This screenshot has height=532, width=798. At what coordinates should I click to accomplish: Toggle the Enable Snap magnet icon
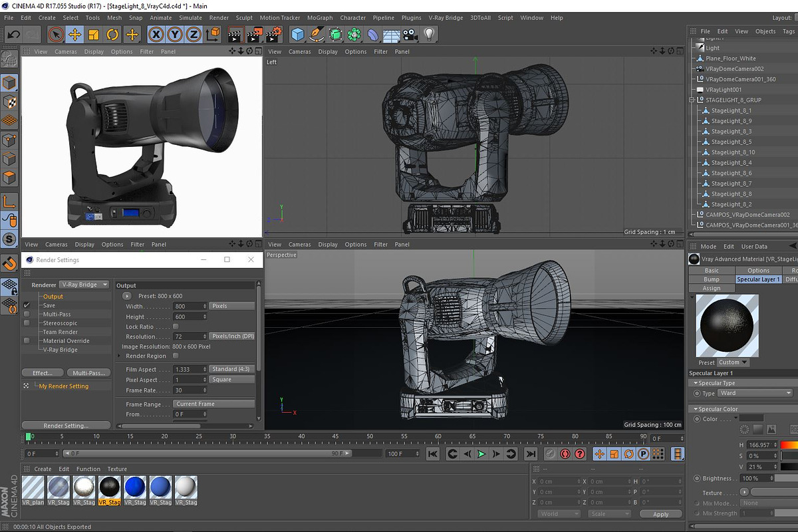(x=9, y=264)
